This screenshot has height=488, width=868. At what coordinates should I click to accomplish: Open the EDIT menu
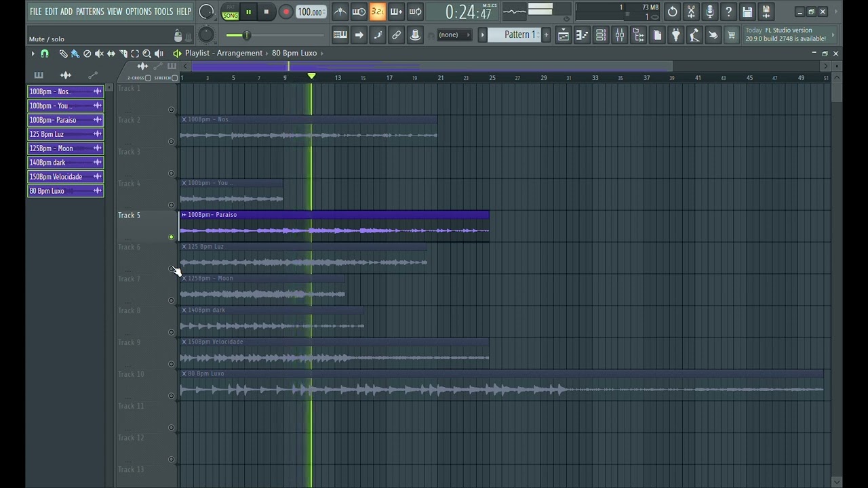tap(51, 12)
